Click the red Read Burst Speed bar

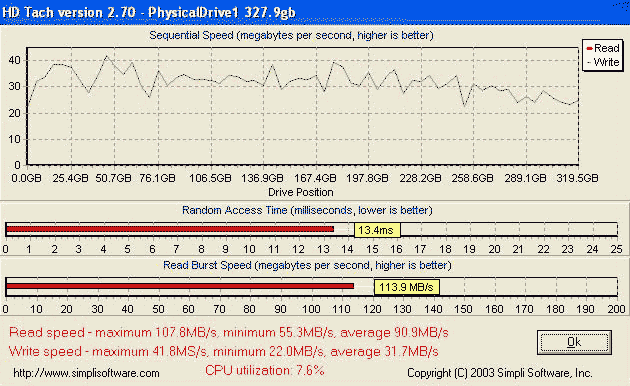[180, 286]
